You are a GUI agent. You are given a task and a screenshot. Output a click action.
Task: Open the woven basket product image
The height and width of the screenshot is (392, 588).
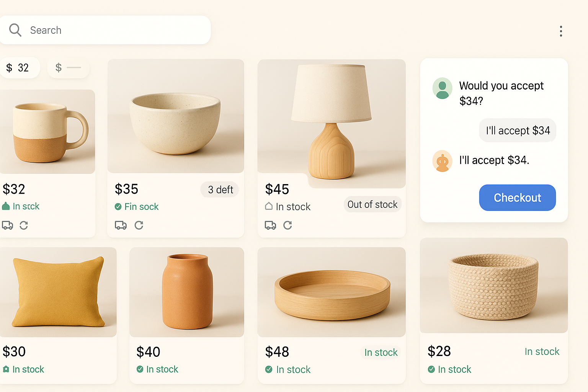click(494, 286)
